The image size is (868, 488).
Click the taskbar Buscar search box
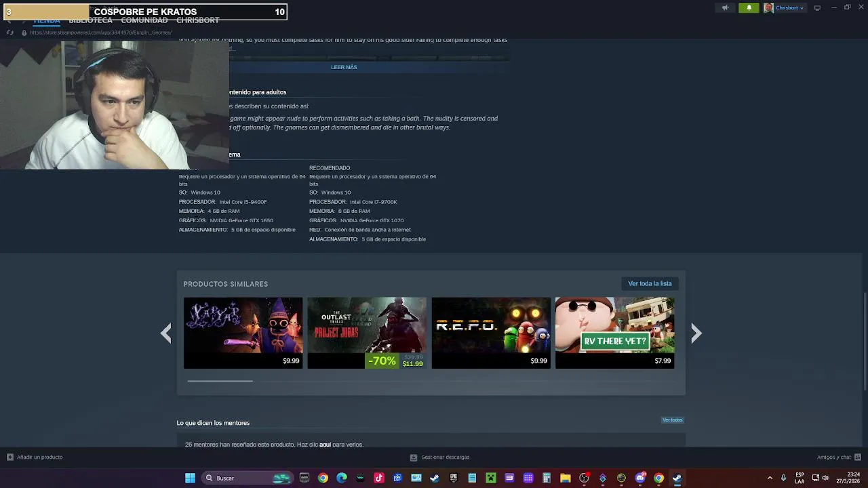(248, 478)
